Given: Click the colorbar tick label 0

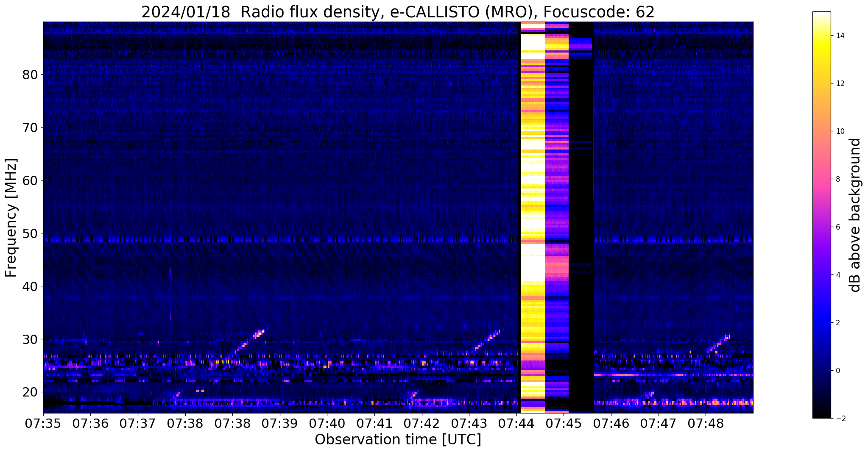Looking at the screenshot, I should point(838,371).
